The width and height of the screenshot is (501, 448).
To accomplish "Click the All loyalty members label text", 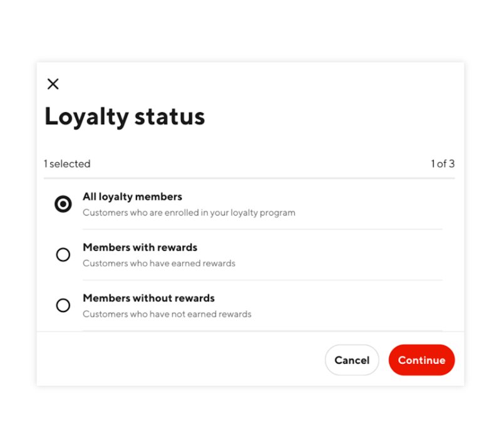I will (132, 196).
